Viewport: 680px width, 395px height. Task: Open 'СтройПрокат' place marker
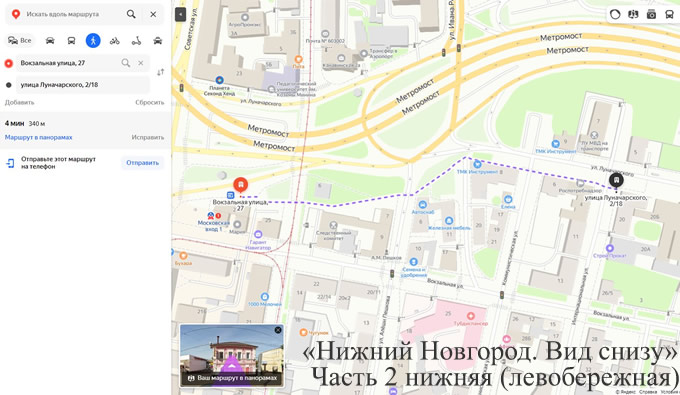(610, 248)
